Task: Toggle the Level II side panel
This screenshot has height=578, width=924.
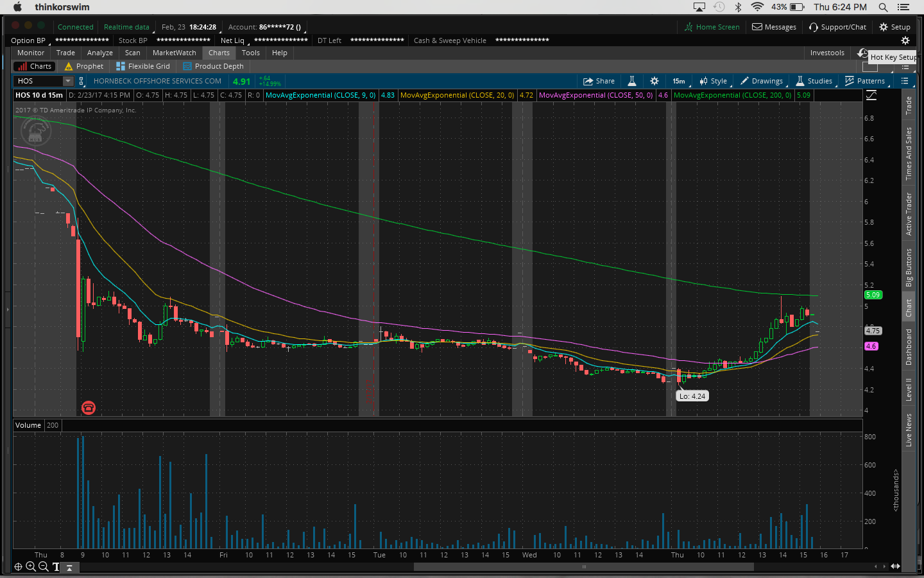Action: click(909, 390)
